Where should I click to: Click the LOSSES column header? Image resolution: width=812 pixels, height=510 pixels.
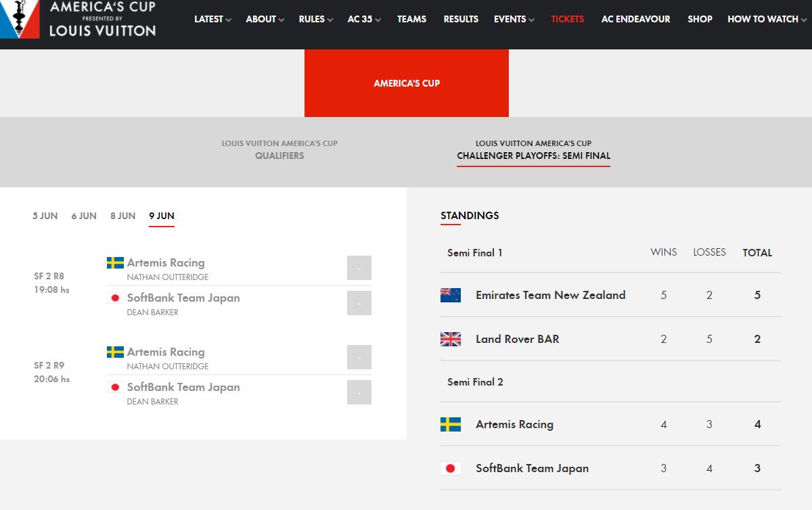click(709, 252)
